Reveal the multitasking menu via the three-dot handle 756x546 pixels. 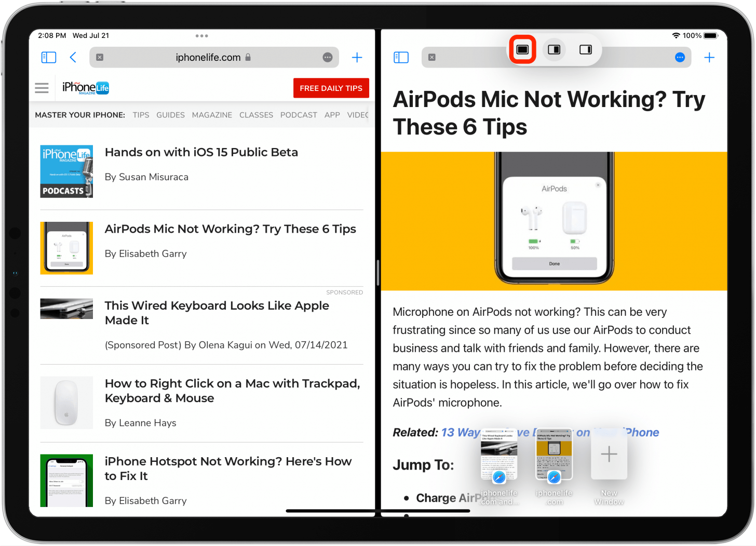pyautogui.click(x=202, y=36)
